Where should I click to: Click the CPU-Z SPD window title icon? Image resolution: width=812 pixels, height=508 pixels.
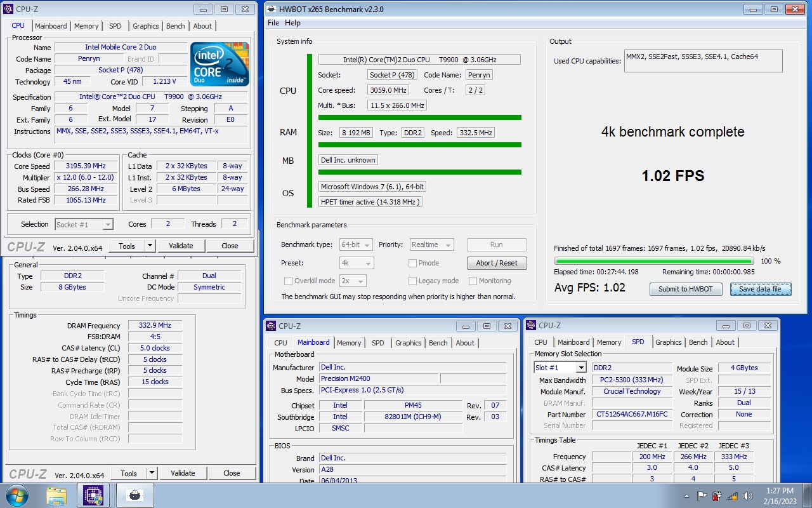tap(531, 325)
